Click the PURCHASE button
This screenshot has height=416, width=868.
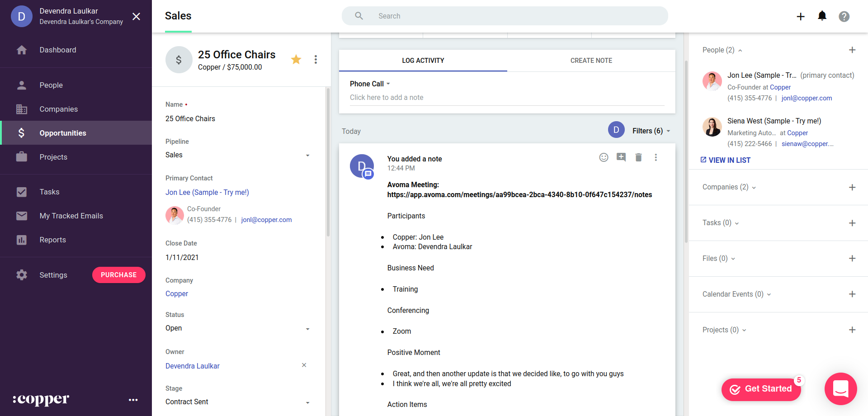tap(119, 275)
